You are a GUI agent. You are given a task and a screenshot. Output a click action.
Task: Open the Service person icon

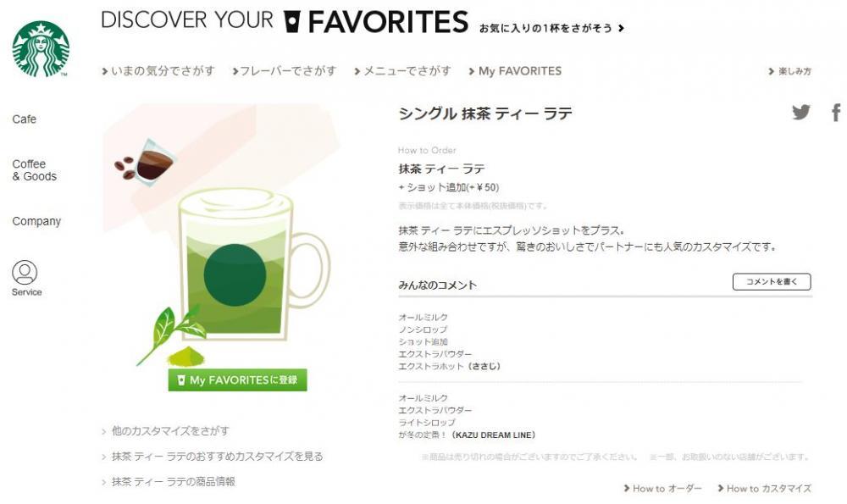tap(25, 273)
